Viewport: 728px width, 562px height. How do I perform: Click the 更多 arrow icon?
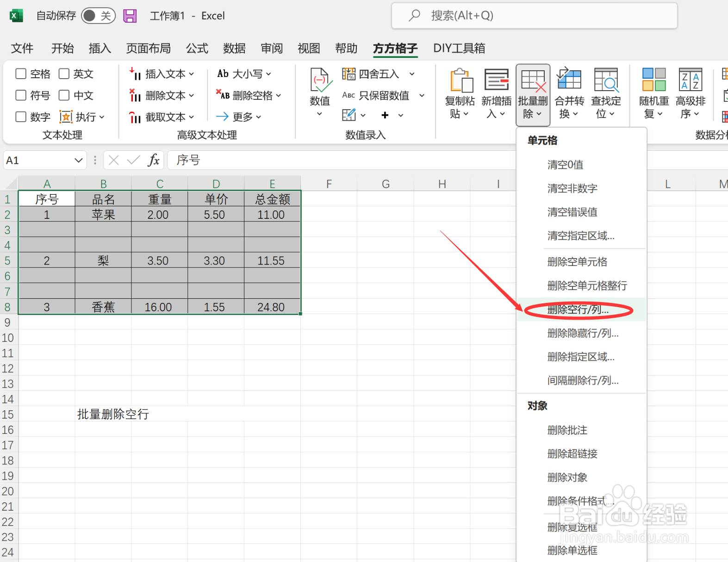coord(223,117)
